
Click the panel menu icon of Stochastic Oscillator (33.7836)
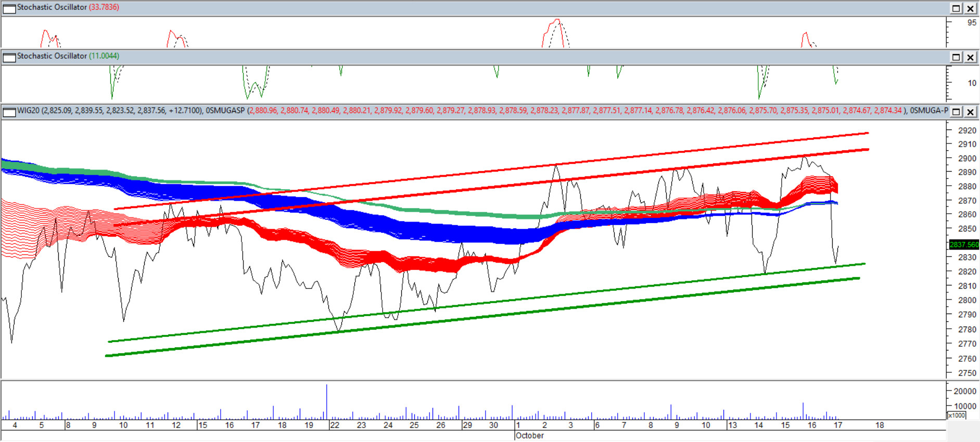tap(9, 8)
